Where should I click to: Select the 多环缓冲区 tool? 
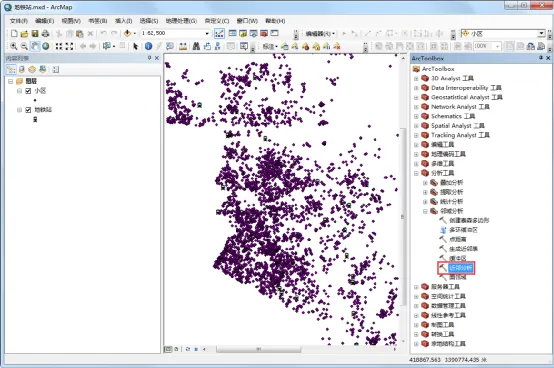tap(463, 230)
